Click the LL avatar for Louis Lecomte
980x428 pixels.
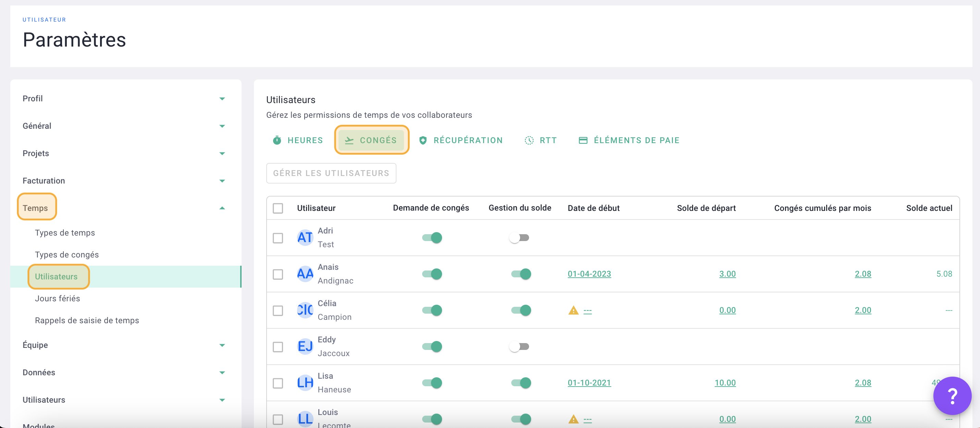pyautogui.click(x=305, y=419)
